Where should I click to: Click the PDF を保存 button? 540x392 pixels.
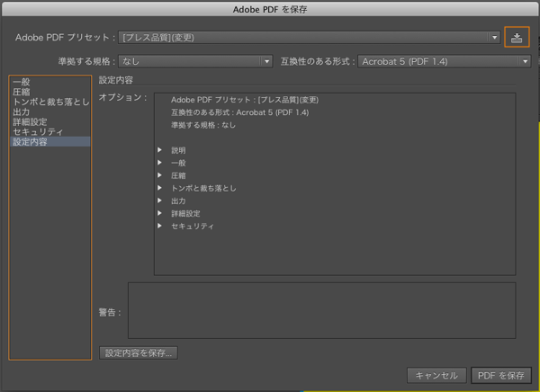click(x=501, y=375)
